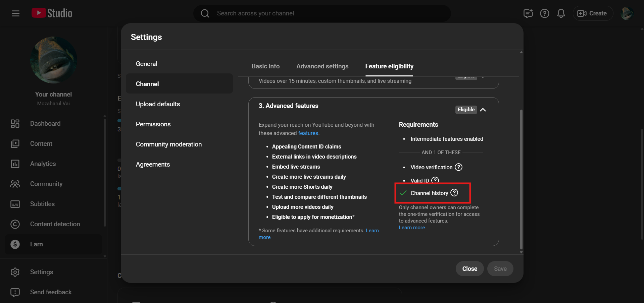Screen dimensions: 644x303
Task: Click the YouTube Studio logo
Action: [x=52, y=13]
